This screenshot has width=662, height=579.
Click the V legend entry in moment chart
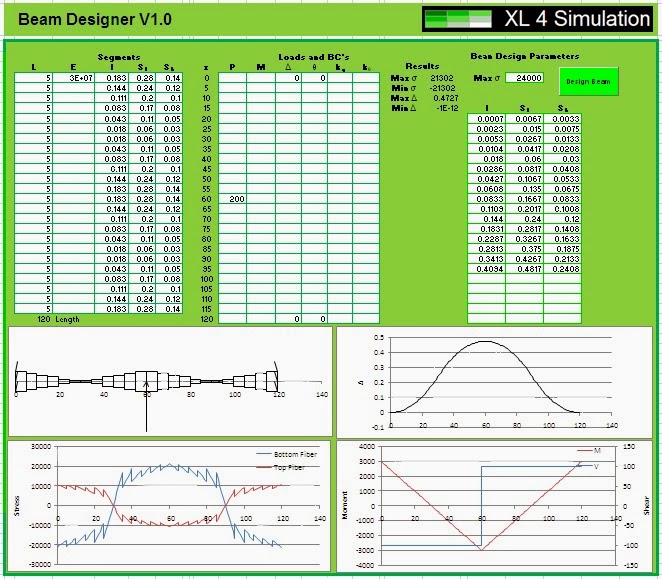[x=589, y=466]
